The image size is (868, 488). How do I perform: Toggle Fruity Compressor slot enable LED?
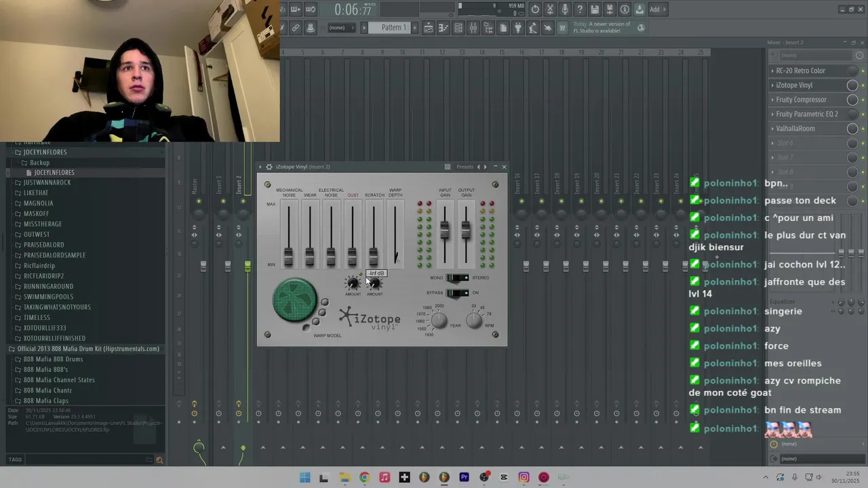pos(863,100)
